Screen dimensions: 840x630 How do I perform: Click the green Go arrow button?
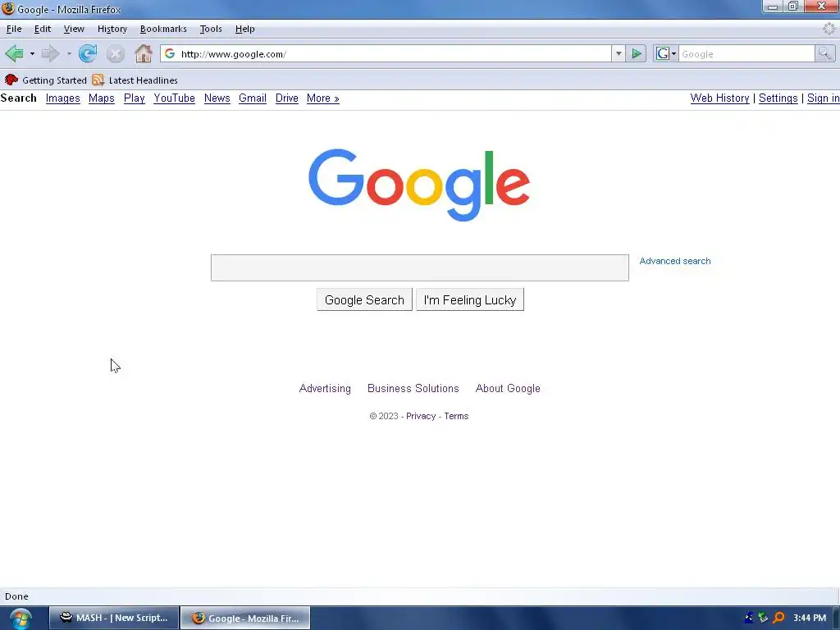636,53
